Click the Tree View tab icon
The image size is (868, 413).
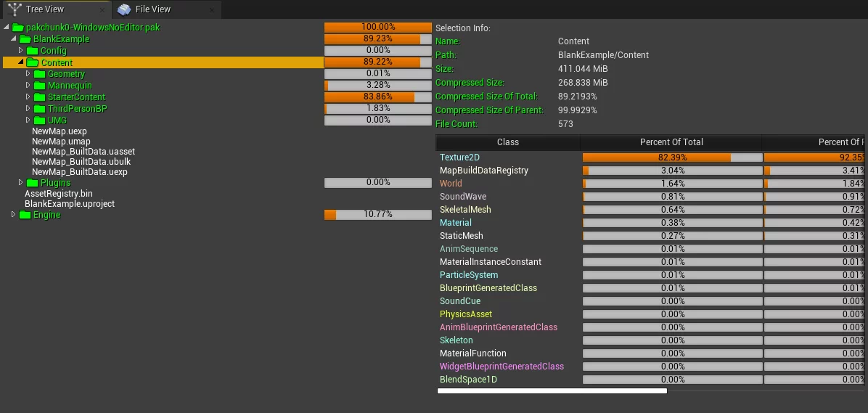(15, 9)
